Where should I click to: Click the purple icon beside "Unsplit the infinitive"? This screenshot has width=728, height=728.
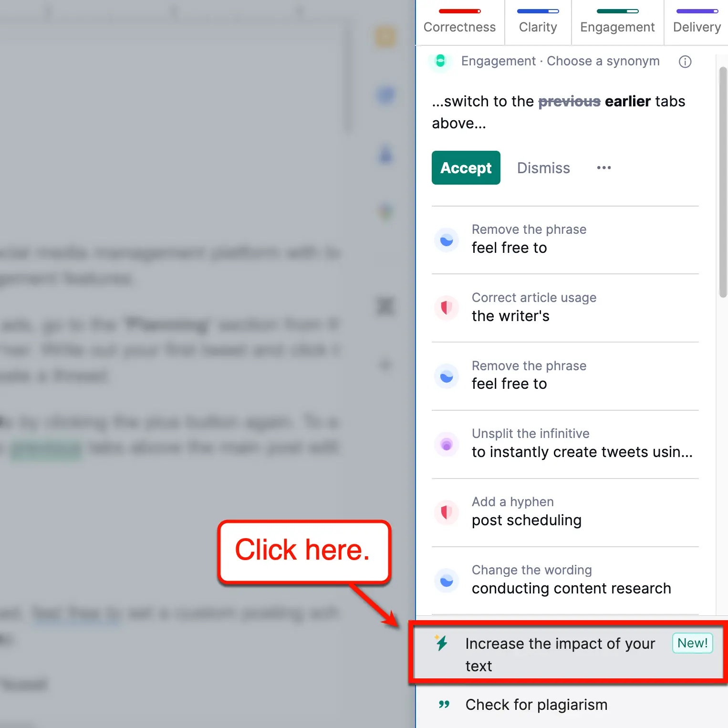tap(447, 444)
